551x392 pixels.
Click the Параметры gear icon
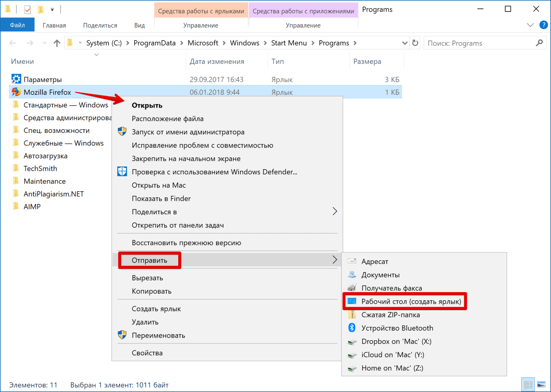coord(16,79)
